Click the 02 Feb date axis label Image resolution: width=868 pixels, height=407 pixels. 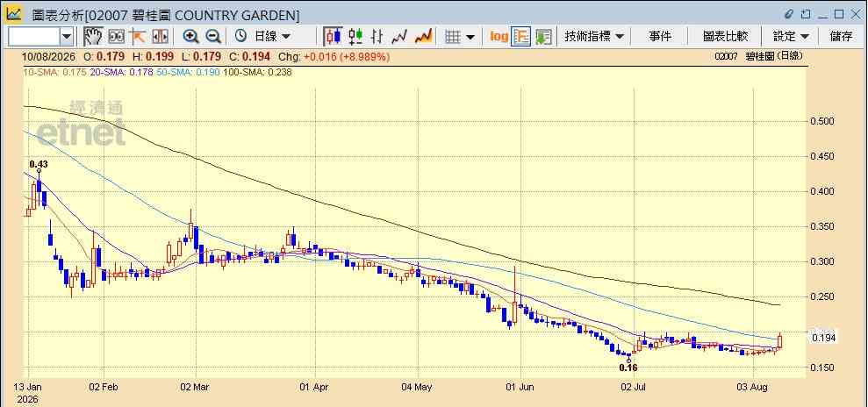pos(102,388)
